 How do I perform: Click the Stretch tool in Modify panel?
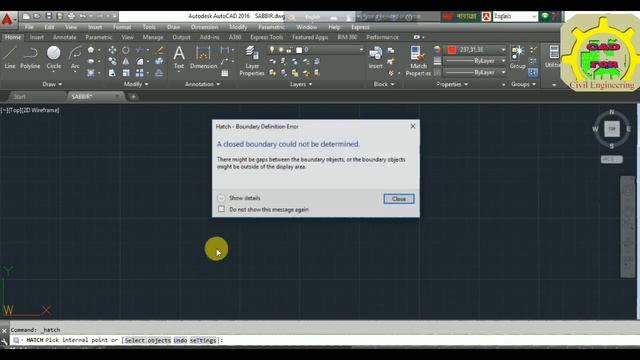[x=112, y=73]
